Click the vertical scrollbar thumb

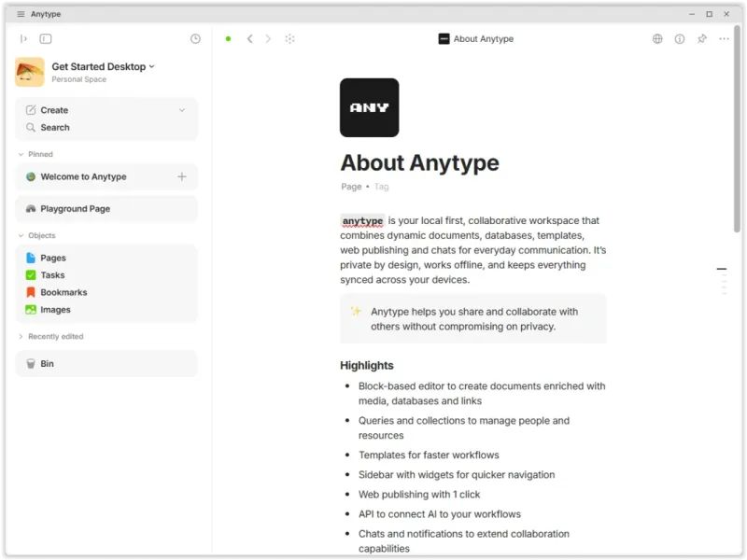click(x=737, y=129)
